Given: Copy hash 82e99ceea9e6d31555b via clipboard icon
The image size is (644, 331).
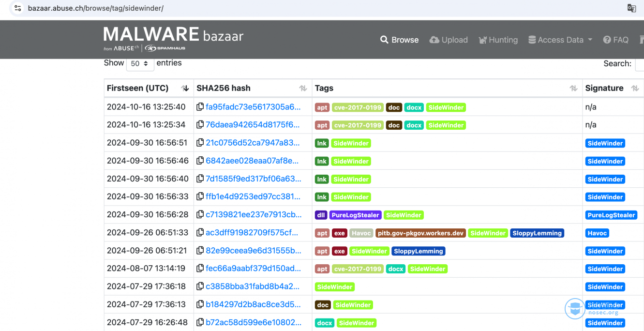Looking at the screenshot, I should coord(200,251).
